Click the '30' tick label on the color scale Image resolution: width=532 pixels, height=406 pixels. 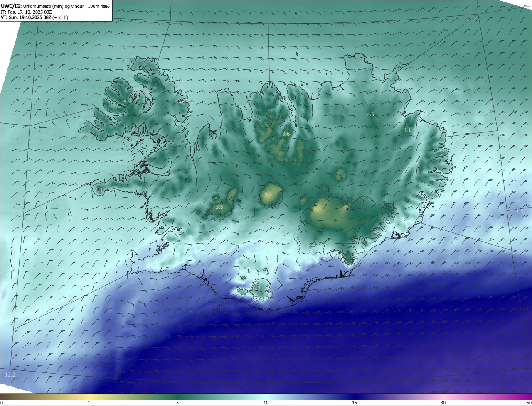[x=443, y=403]
